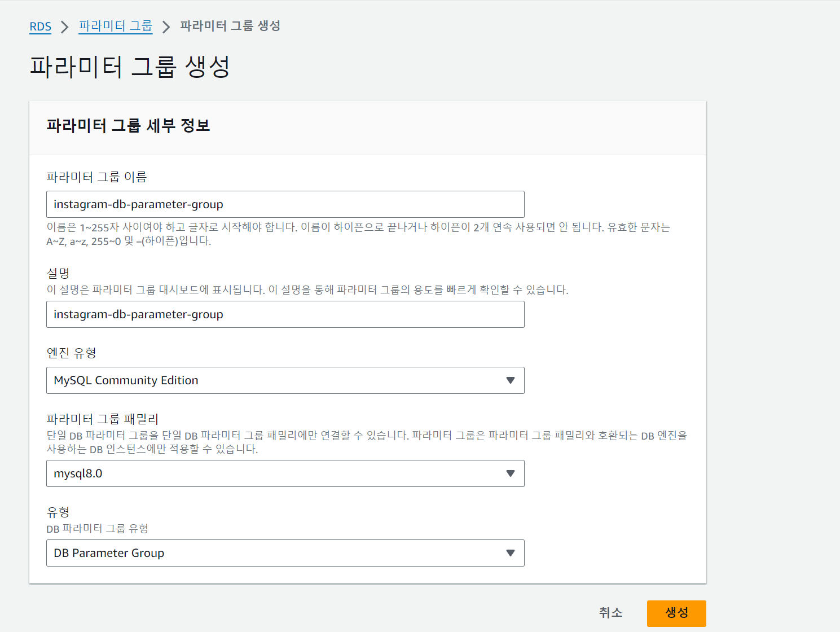Click the 엔진 유형 field label
The image size is (840, 632).
click(x=72, y=353)
